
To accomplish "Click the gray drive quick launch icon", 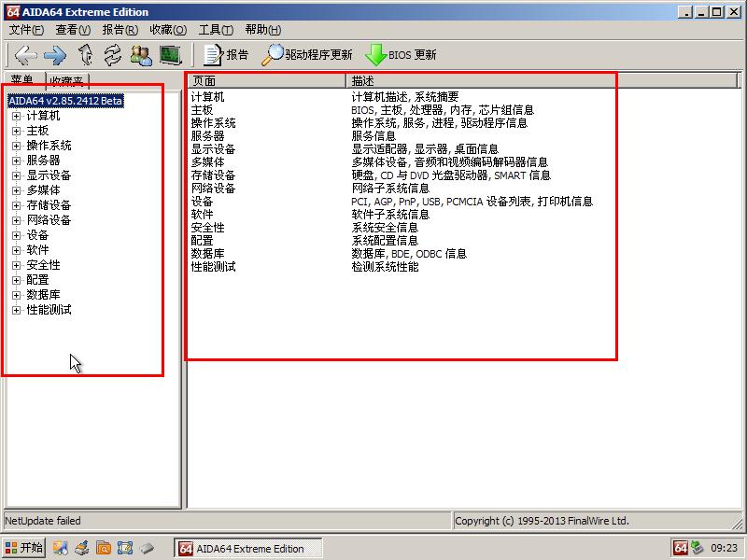I will [147, 548].
